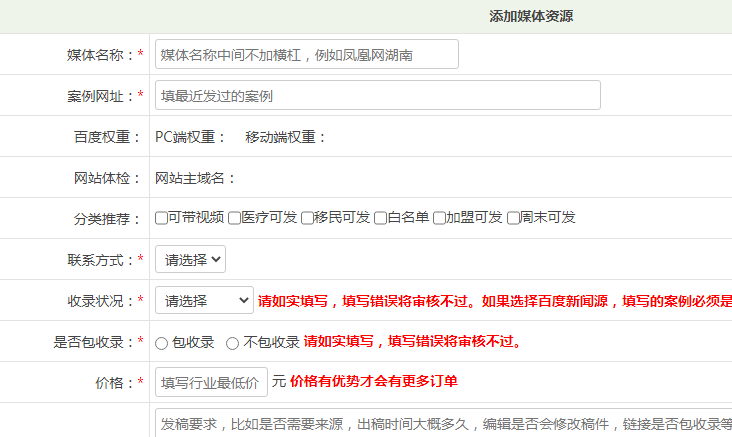Focus the 案例网址 text box
The width and height of the screenshot is (732, 437).
click(x=377, y=95)
